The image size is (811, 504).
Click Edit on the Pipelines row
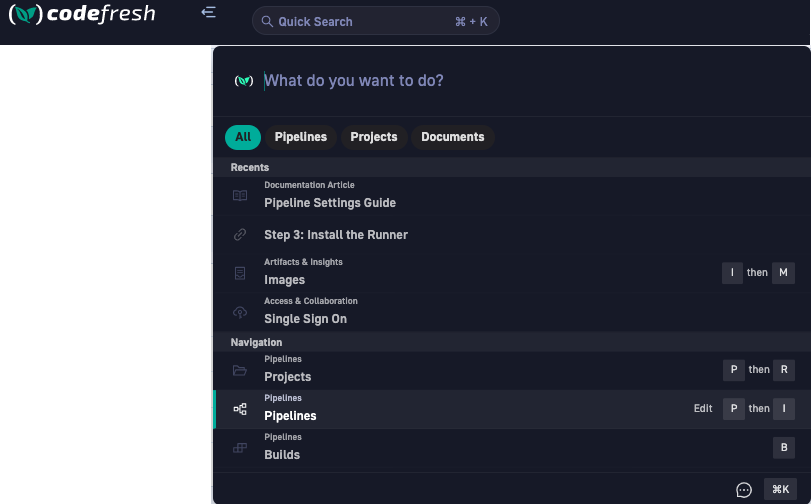[x=703, y=409]
